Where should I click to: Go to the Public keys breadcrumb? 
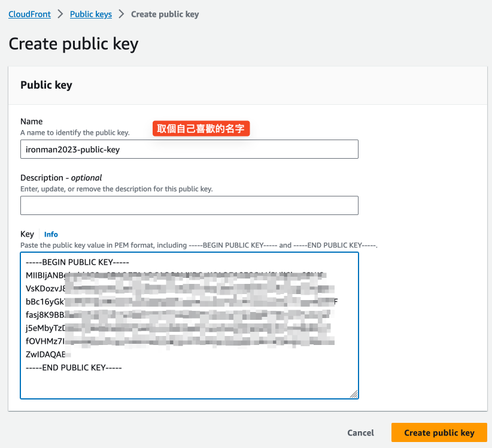pyautogui.click(x=91, y=14)
